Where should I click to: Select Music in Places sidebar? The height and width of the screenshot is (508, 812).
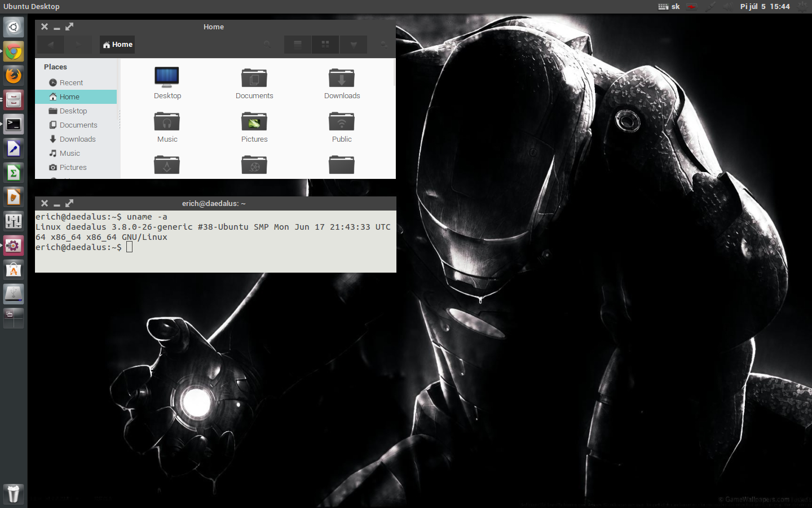coord(76,153)
